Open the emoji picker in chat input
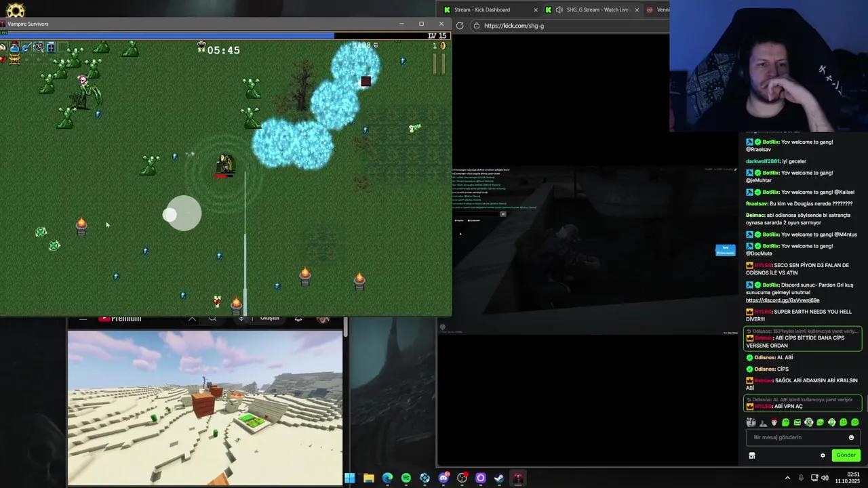 (851, 438)
